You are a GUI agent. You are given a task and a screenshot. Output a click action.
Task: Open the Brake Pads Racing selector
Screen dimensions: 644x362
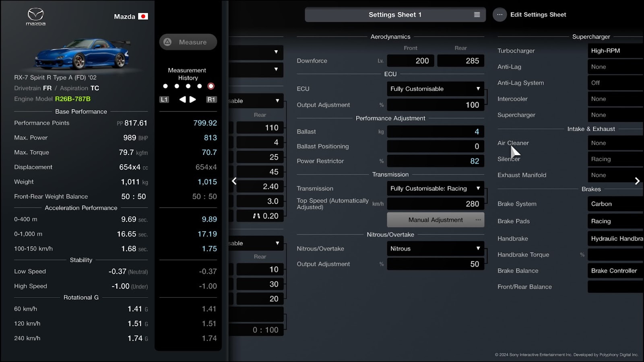(616, 221)
